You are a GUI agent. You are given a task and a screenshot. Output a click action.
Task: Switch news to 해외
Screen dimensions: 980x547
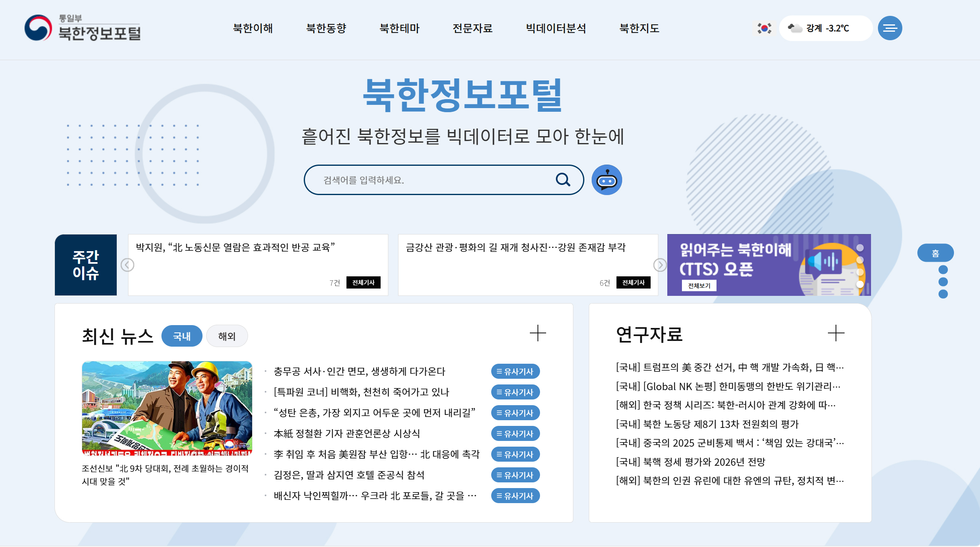pos(227,336)
